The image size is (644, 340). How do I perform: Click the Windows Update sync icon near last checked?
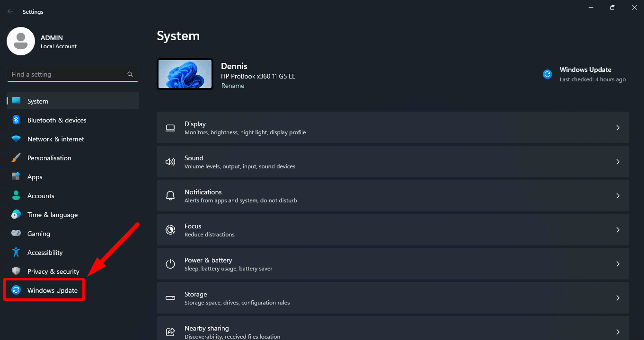click(547, 74)
